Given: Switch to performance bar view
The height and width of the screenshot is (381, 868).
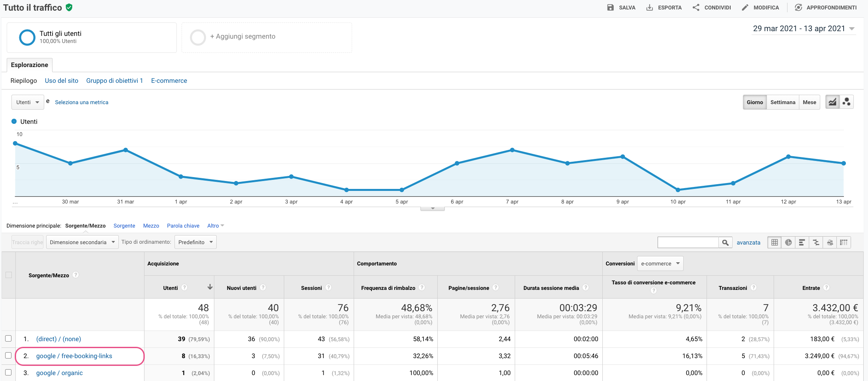Looking at the screenshot, I should (802, 243).
